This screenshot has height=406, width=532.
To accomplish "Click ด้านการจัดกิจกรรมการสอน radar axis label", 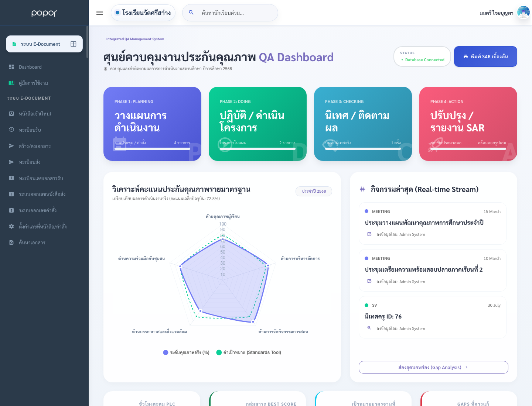I will [283, 332].
